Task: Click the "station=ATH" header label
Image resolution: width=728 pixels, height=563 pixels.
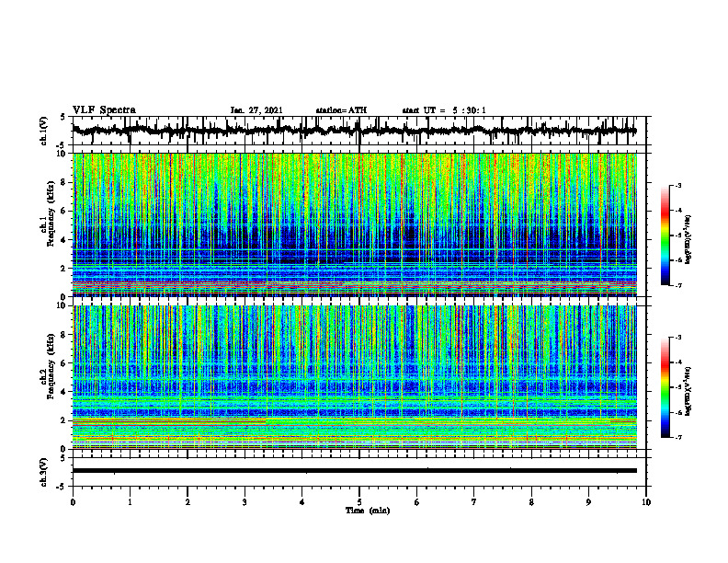Action: click(x=341, y=110)
